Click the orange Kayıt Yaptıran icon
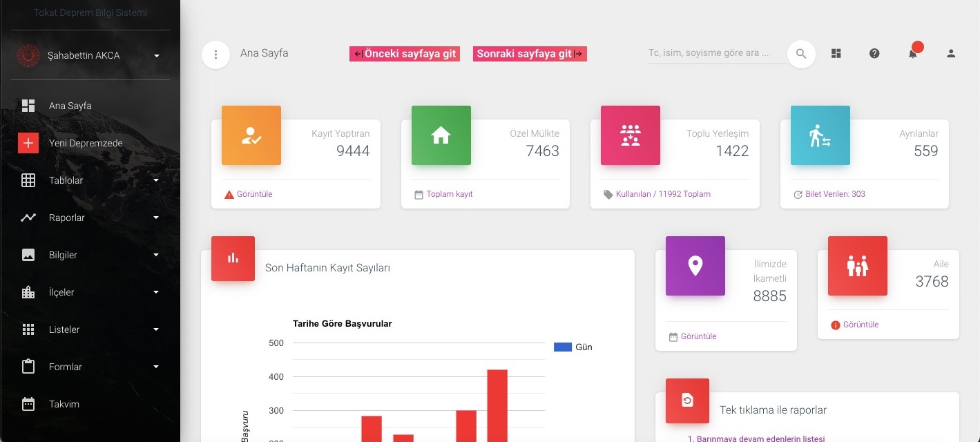The height and width of the screenshot is (442, 980). (251, 135)
